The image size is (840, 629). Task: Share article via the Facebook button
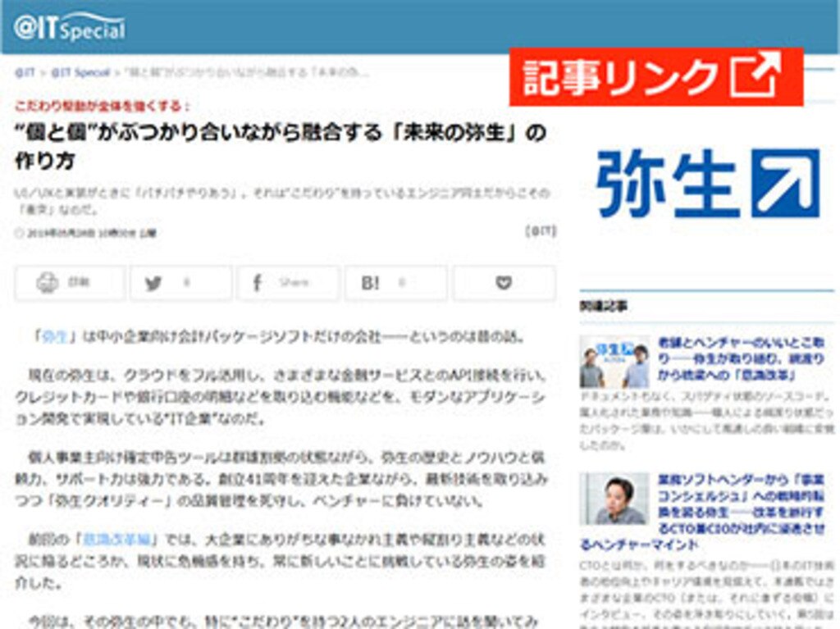coord(288,282)
